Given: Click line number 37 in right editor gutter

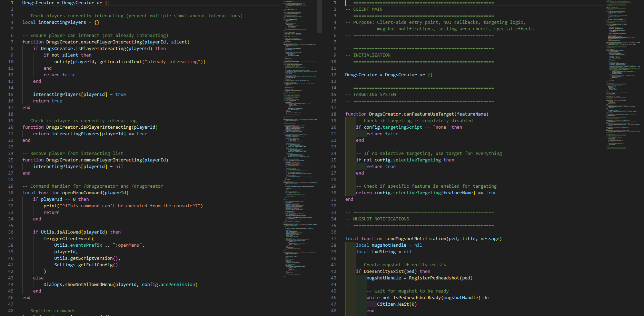Looking at the screenshot, I should [x=334, y=239].
